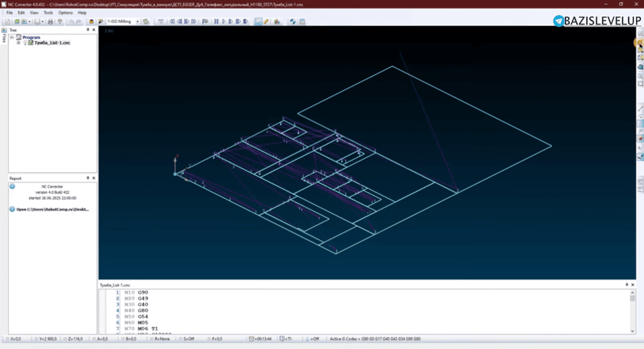The height and width of the screenshot is (349, 644).
Task: Close the Тумба_List-1.cnc code panel
Action: [x=633, y=284]
